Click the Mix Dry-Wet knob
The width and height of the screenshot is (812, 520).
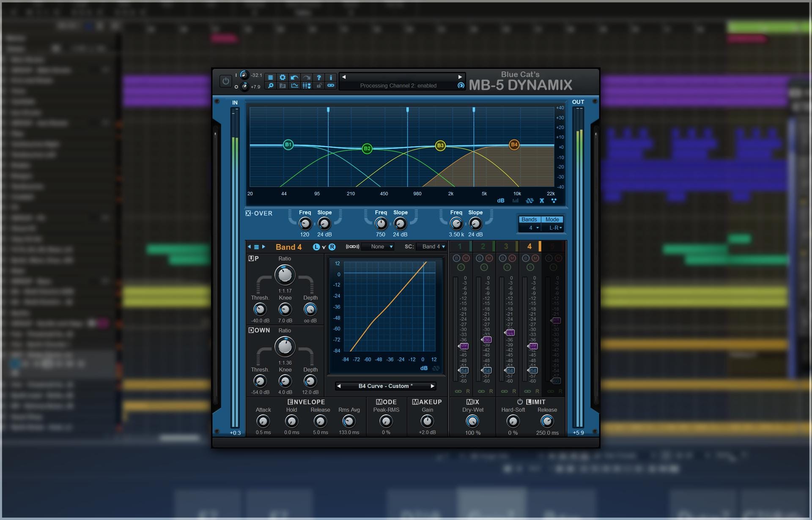coord(472,421)
